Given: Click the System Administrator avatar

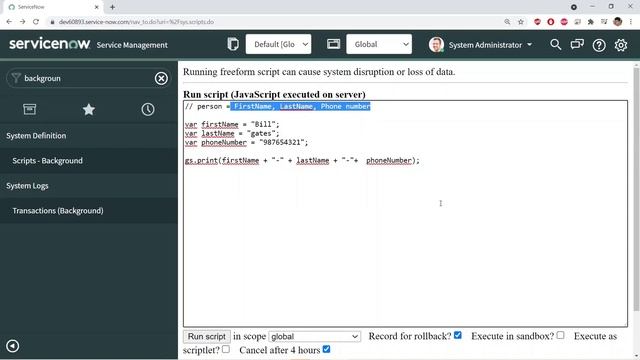Looking at the screenshot, I should click(x=436, y=44).
